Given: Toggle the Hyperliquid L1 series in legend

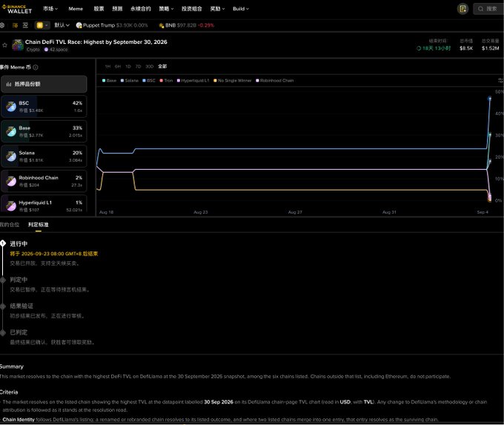Looking at the screenshot, I should pyautogui.click(x=193, y=80).
